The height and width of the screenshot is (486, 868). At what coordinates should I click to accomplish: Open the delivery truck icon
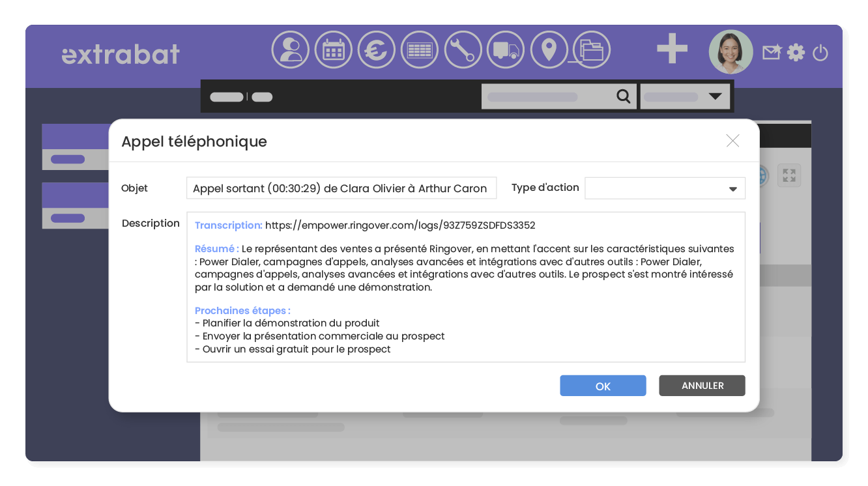click(x=506, y=50)
